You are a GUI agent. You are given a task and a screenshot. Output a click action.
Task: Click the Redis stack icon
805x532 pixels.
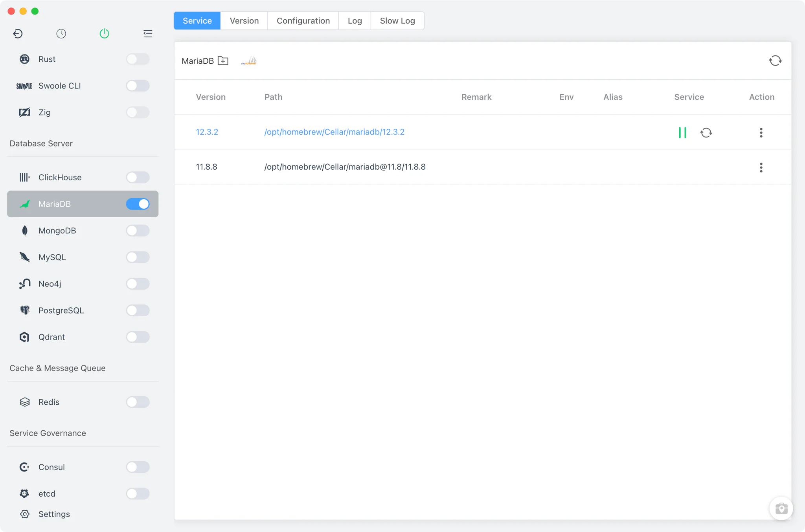[x=24, y=402]
